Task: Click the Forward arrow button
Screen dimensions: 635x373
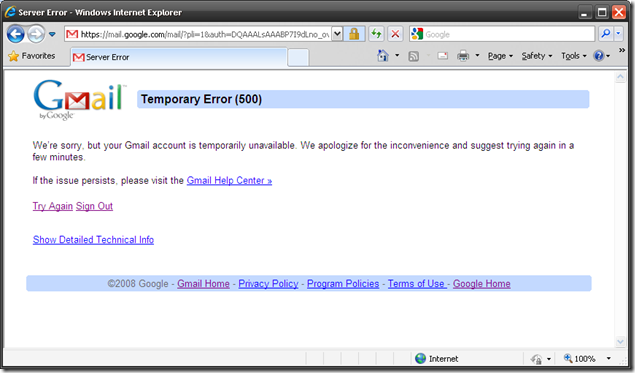Action: [x=36, y=34]
